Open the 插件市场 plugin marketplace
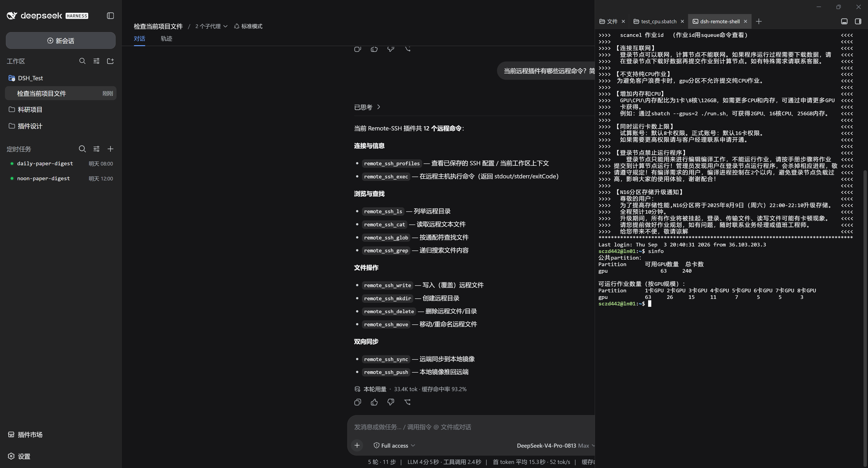The width and height of the screenshot is (868, 468). click(26, 435)
